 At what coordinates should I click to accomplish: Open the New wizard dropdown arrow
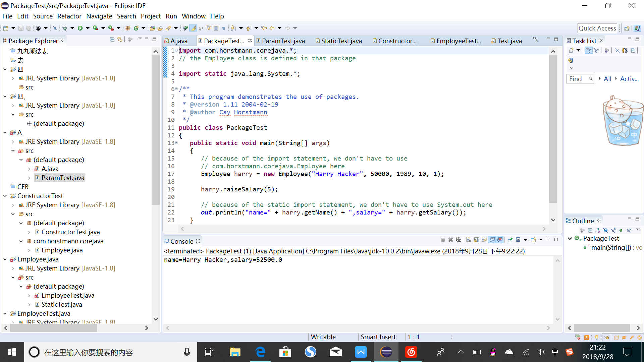coord(13,28)
